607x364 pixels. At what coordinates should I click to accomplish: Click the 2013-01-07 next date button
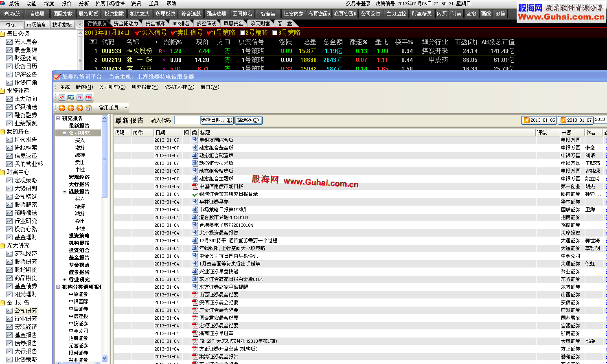tap(576, 120)
